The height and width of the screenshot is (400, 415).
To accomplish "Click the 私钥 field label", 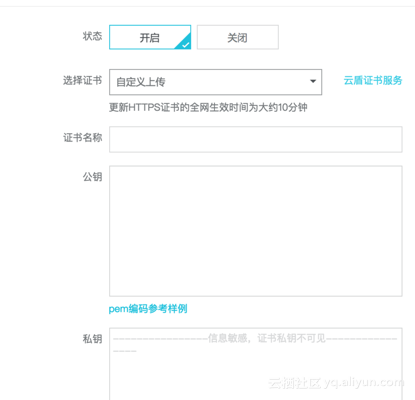I will pyautogui.click(x=92, y=339).
